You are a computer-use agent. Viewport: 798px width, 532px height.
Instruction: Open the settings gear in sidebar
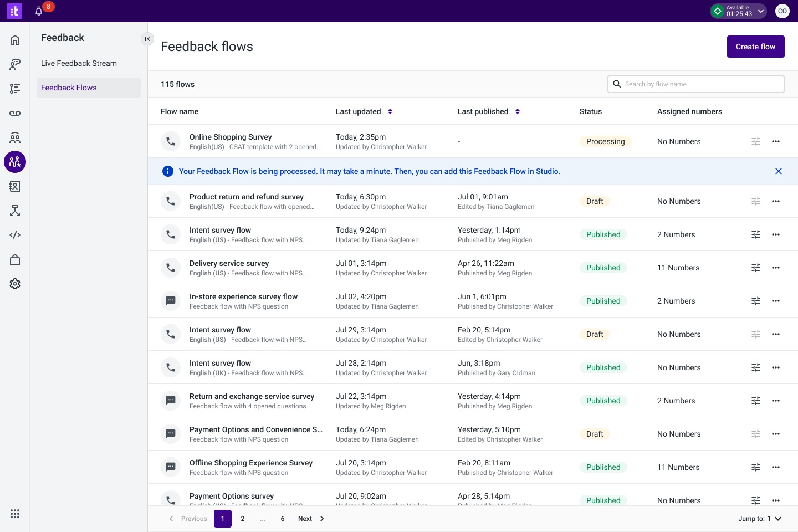pyautogui.click(x=15, y=284)
